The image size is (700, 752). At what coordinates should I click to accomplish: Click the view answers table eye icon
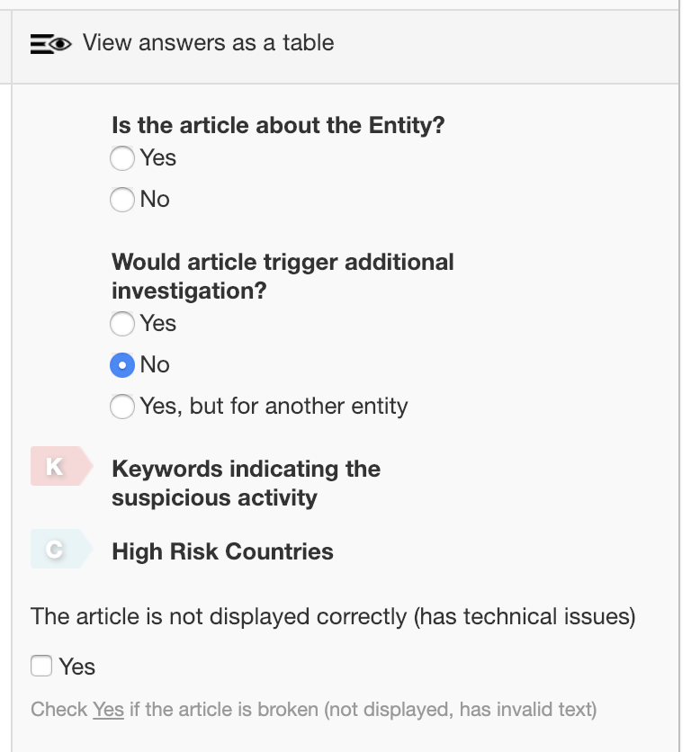(x=51, y=44)
